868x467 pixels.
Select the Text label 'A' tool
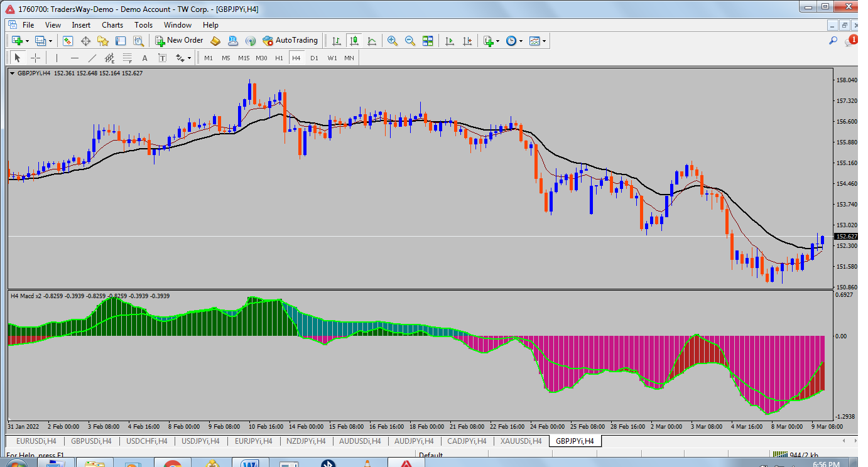tap(144, 58)
